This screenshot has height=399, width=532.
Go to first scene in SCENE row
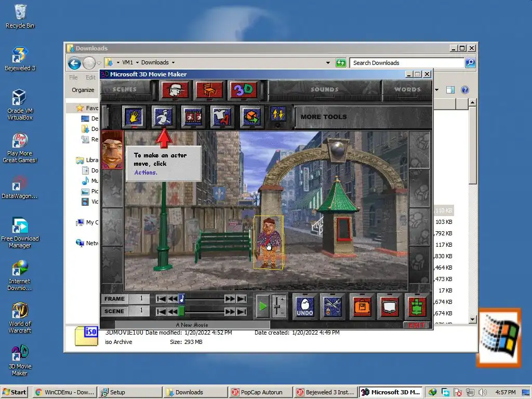tap(161, 312)
